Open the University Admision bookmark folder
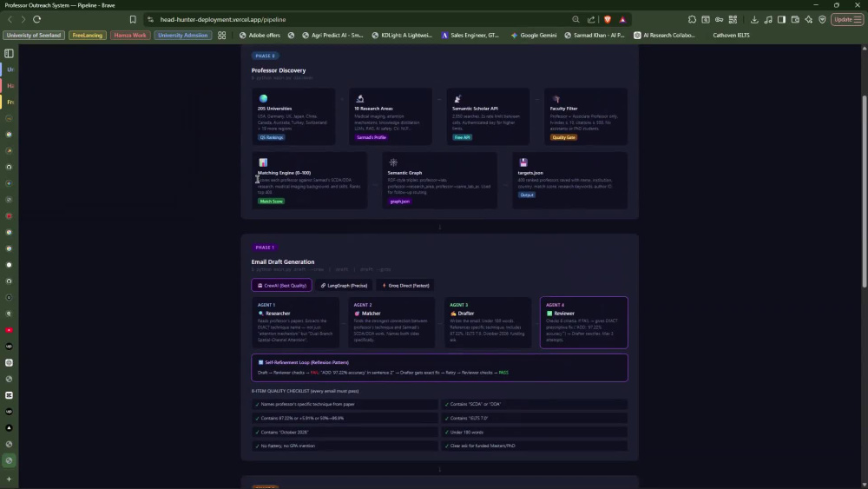 pyautogui.click(x=182, y=35)
